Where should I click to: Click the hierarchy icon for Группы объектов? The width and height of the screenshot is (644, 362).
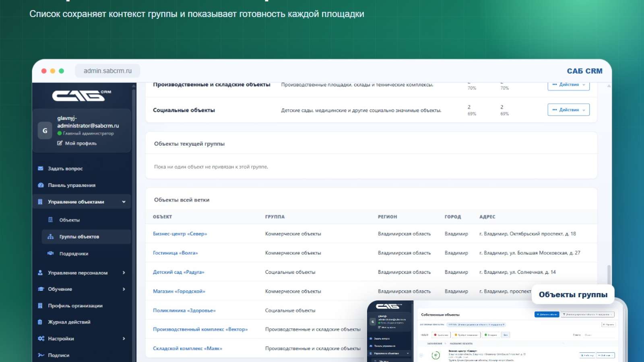(x=50, y=237)
